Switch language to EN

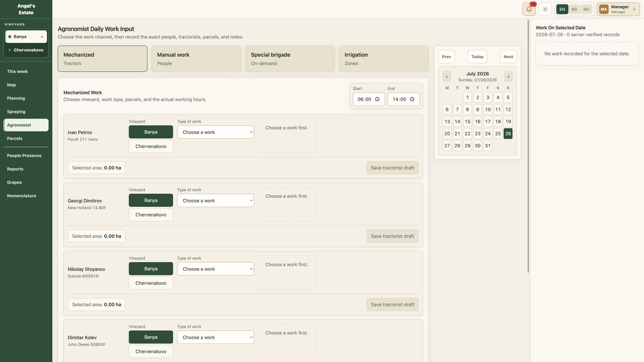click(562, 9)
